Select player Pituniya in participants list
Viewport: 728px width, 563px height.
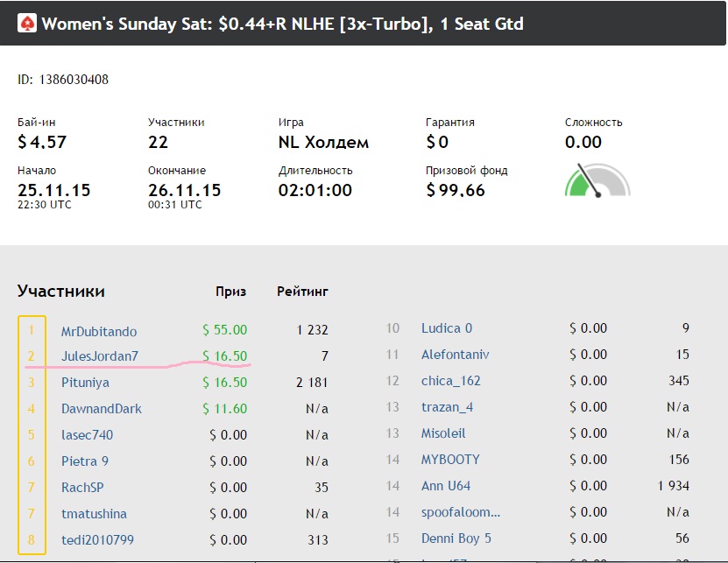click(86, 383)
